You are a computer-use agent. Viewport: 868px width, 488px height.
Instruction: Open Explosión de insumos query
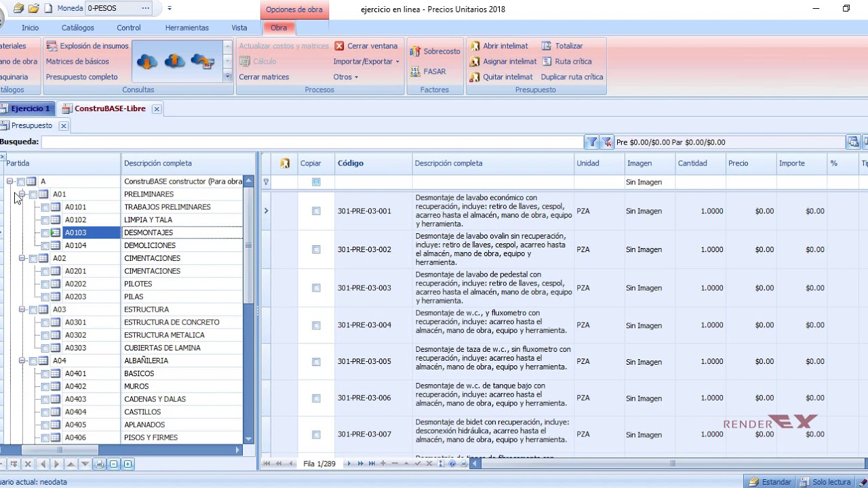click(87, 46)
